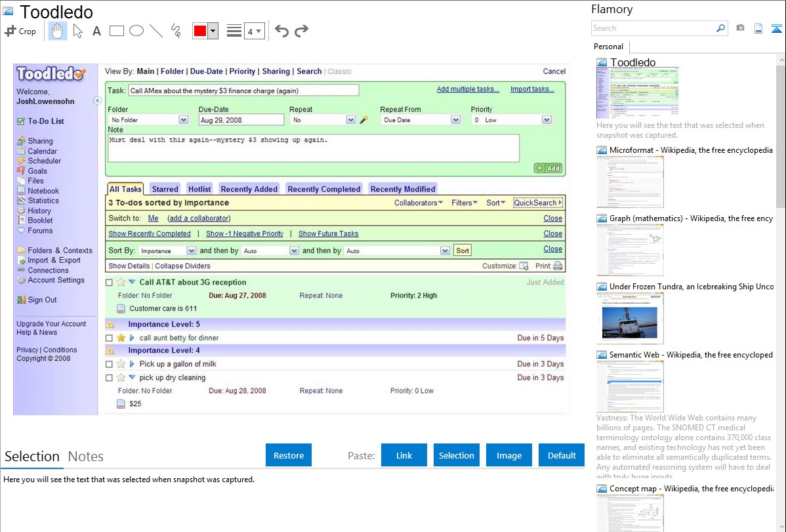Open the Personal tab in Flamory

(x=608, y=47)
